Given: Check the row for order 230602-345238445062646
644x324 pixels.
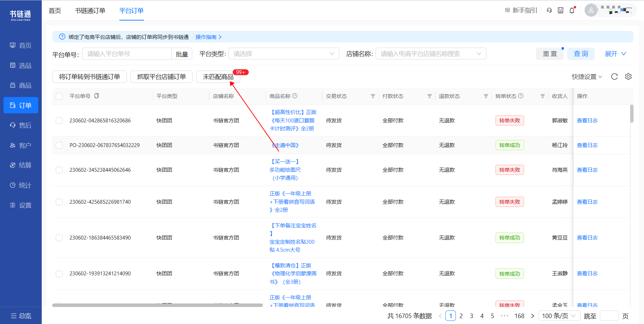Looking at the screenshot, I should click(x=59, y=170).
